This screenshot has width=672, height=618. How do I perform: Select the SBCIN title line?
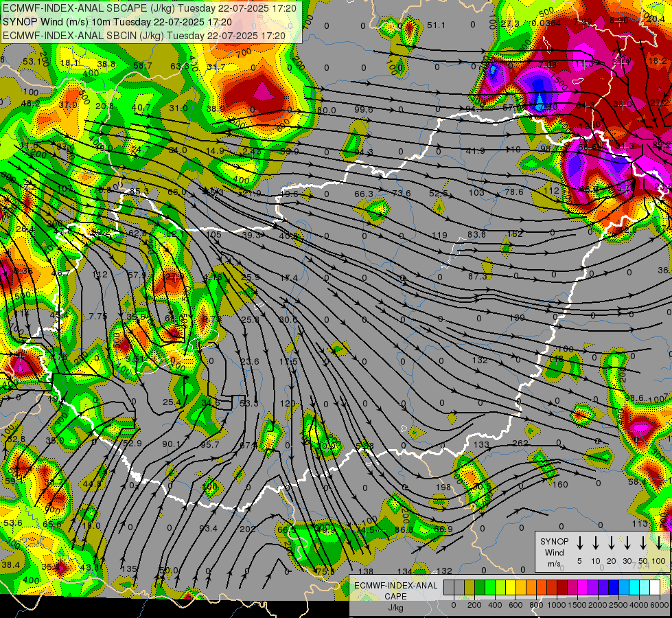tap(143, 36)
